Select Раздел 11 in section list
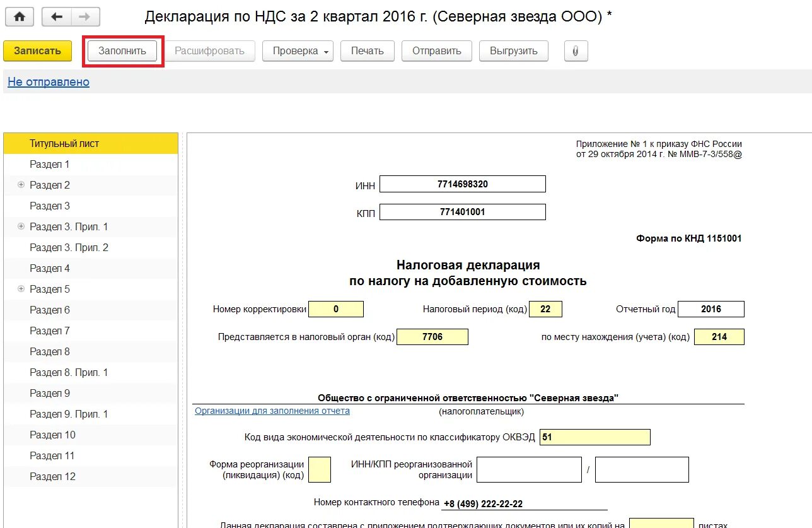 (91, 455)
